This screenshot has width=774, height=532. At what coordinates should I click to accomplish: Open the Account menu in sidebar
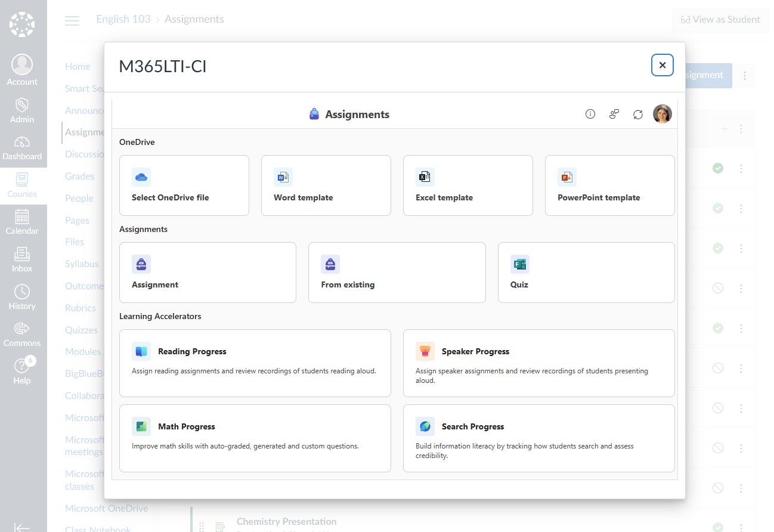click(x=22, y=70)
